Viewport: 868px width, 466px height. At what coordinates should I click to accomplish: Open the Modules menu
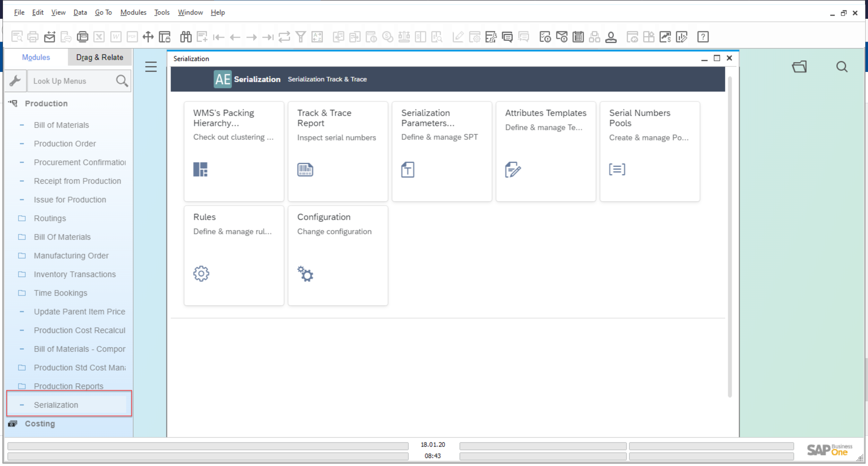(x=133, y=12)
